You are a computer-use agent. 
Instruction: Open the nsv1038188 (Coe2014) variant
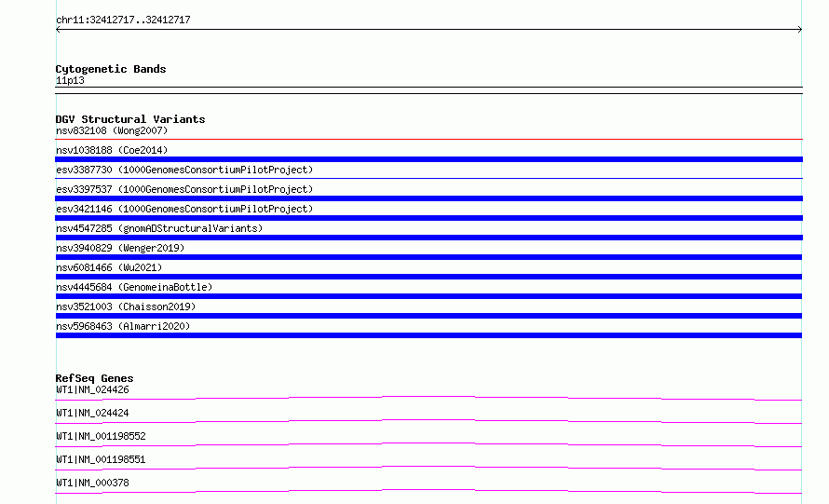112,150
